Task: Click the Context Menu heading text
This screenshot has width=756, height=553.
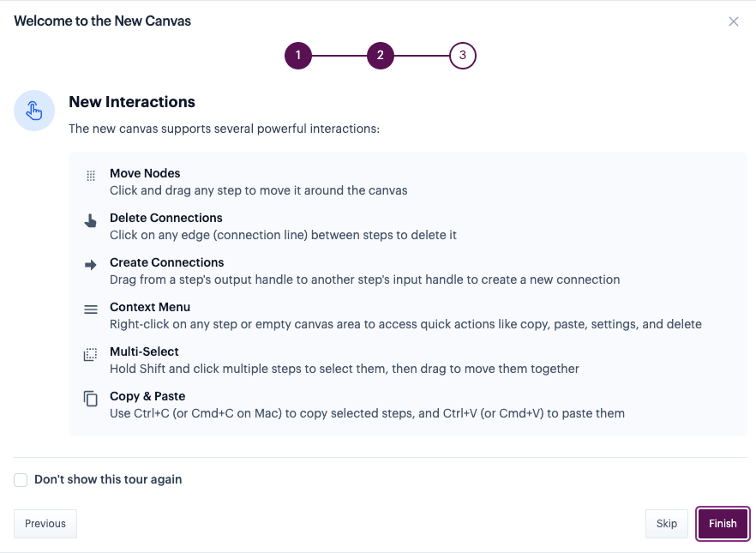Action: click(150, 307)
